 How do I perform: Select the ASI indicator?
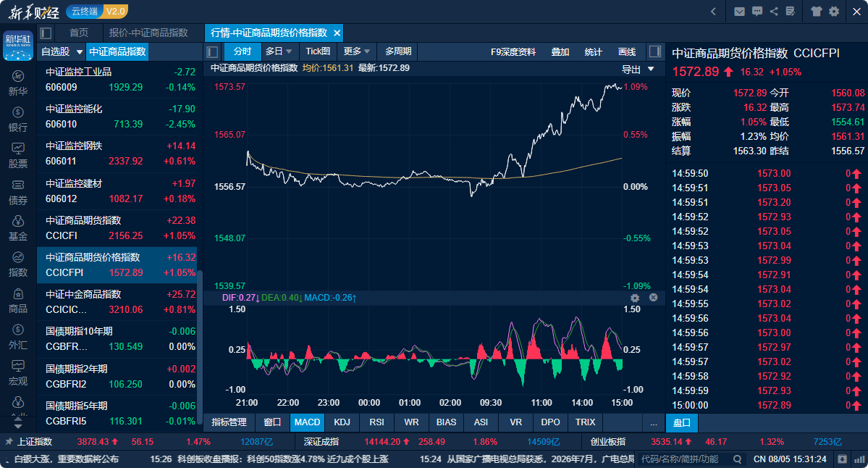[481, 422]
